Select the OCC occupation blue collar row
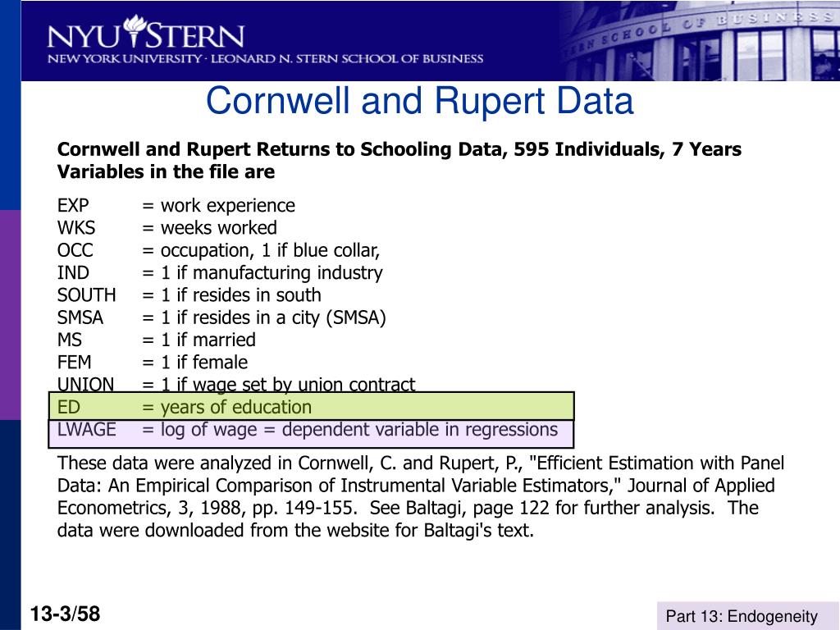This screenshot has height=630, width=840. (x=218, y=251)
